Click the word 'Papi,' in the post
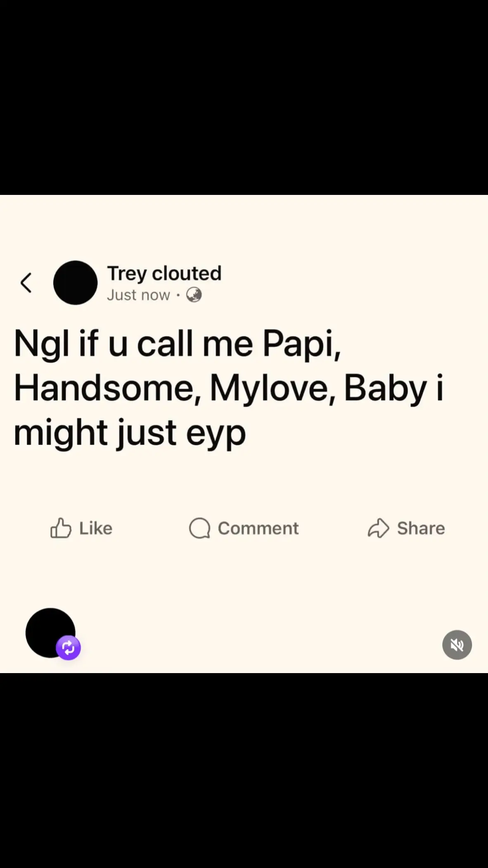This screenshot has width=488, height=868. 302,345
